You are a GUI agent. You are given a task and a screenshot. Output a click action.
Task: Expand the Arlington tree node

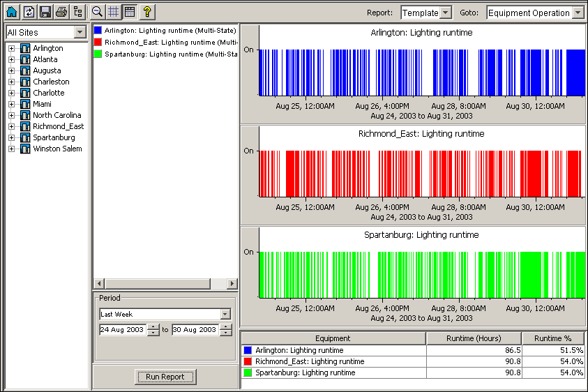click(x=11, y=48)
